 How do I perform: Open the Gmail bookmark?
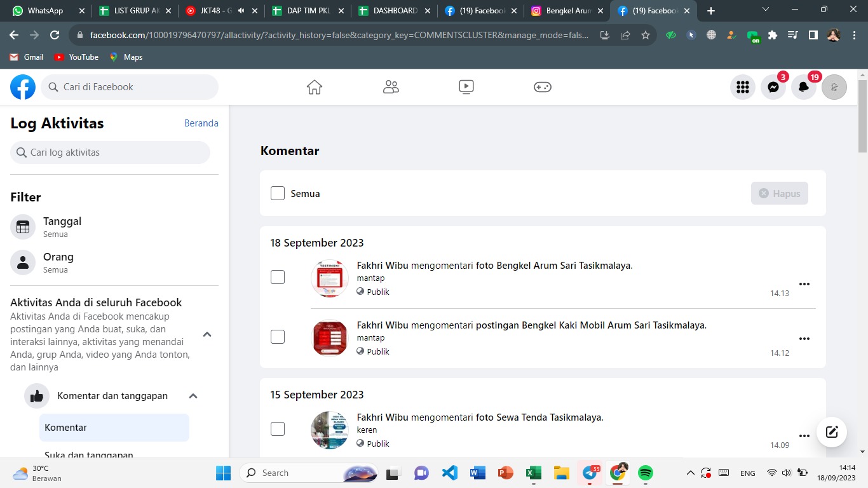click(27, 57)
